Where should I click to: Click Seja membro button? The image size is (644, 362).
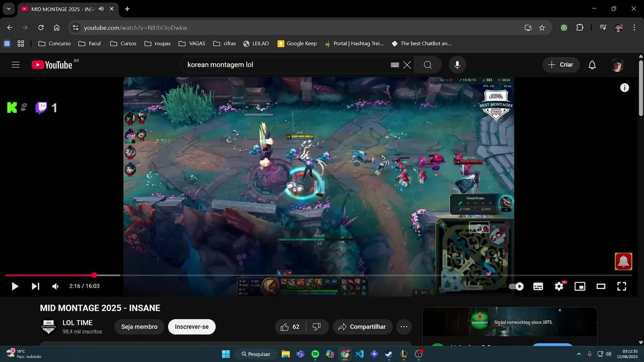click(x=139, y=327)
